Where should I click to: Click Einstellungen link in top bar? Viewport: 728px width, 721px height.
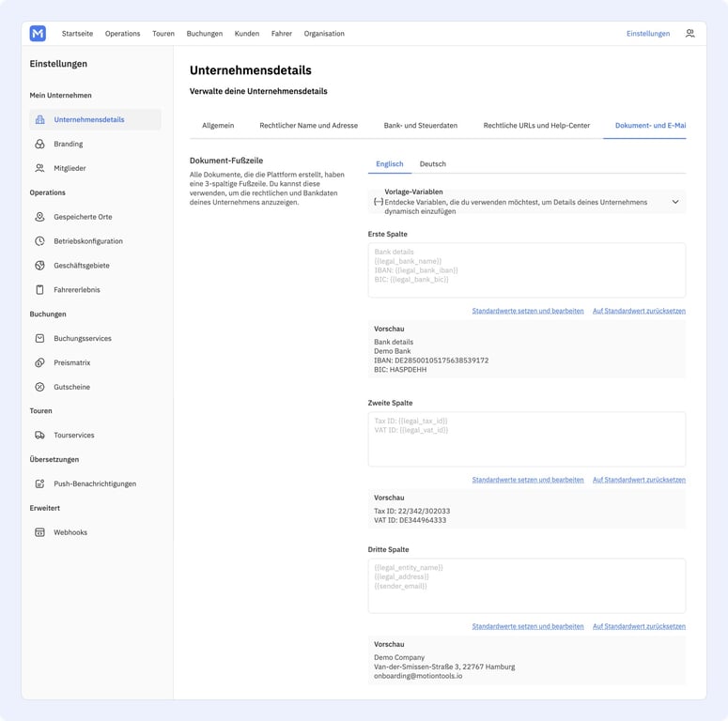click(x=648, y=34)
